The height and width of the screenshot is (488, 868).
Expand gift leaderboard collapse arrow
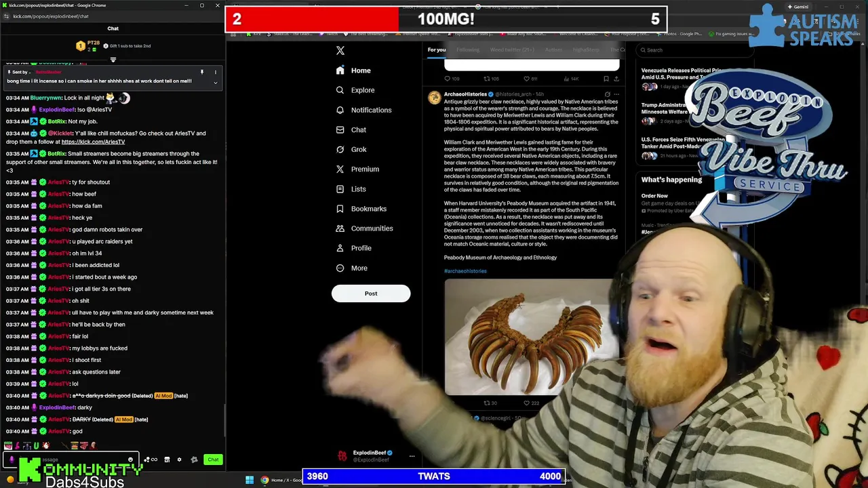pyautogui.click(x=113, y=60)
